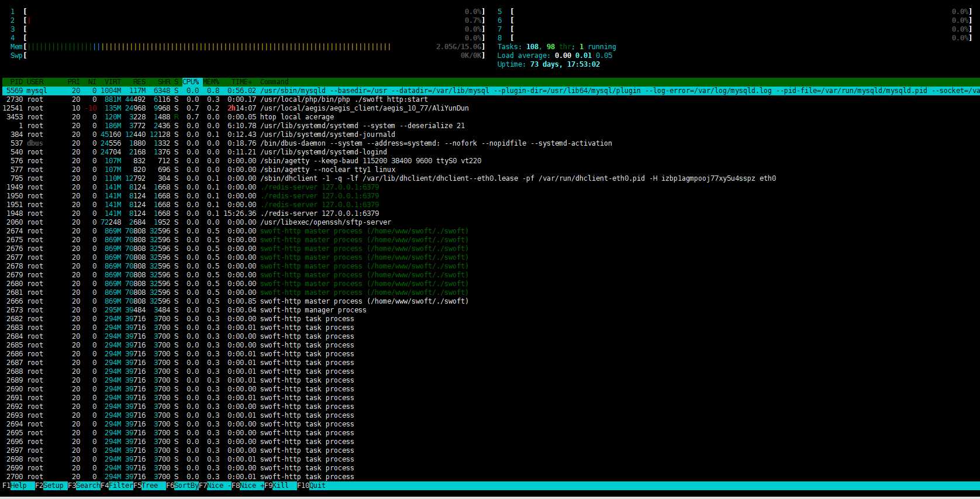Select the php swoft http:start process row
The width and height of the screenshot is (980, 499).
pyautogui.click(x=490, y=99)
